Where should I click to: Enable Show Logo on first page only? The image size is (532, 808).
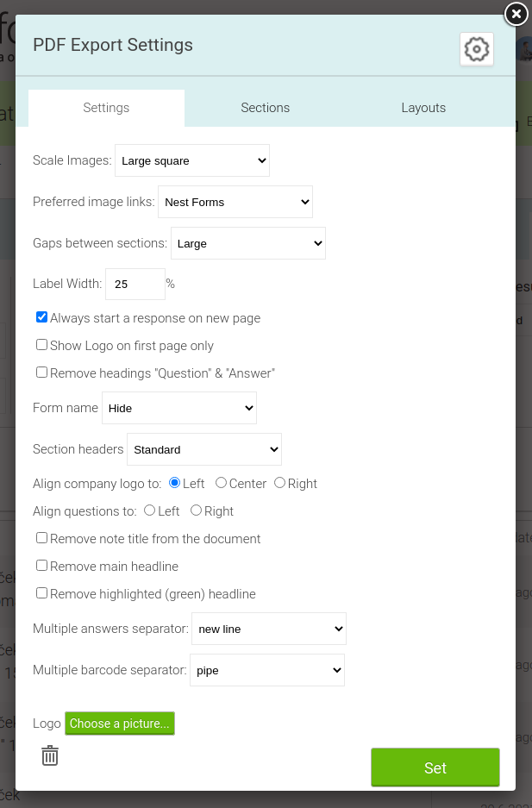coord(41,345)
